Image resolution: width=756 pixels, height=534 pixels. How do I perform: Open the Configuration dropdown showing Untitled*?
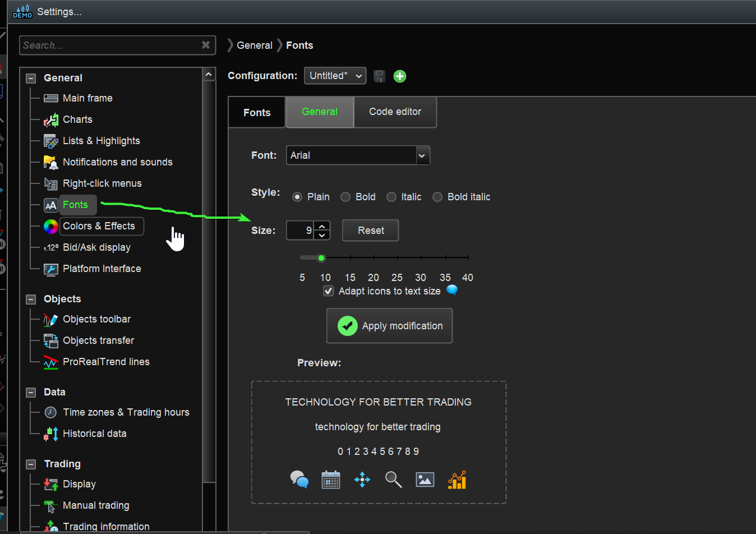(x=335, y=76)
